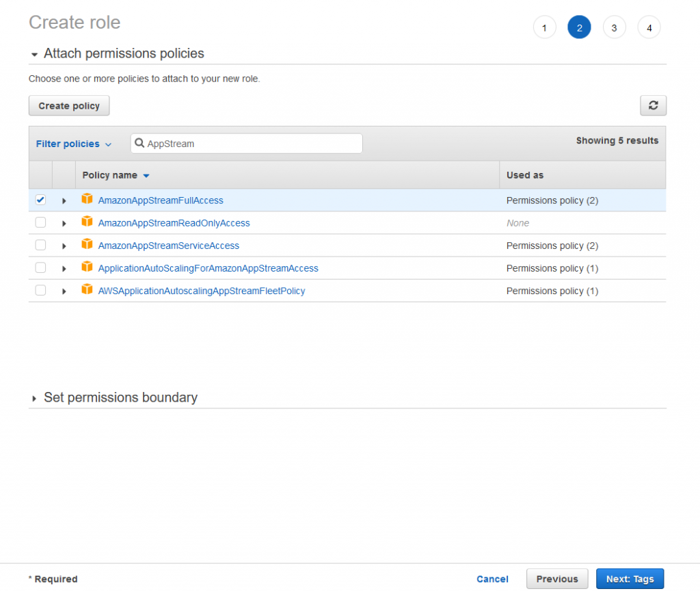
Task: Open the Filter policies dropdown
Action: (x=74, y=144)
